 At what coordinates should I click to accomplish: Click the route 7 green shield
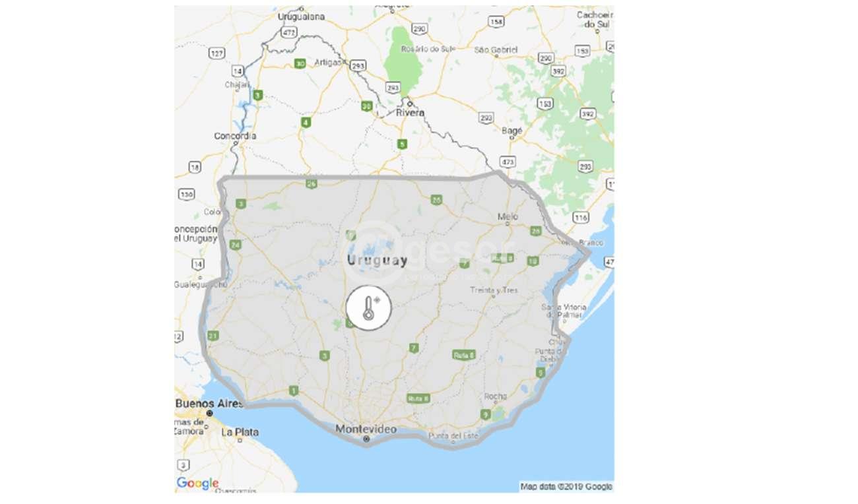coord(413,348)
